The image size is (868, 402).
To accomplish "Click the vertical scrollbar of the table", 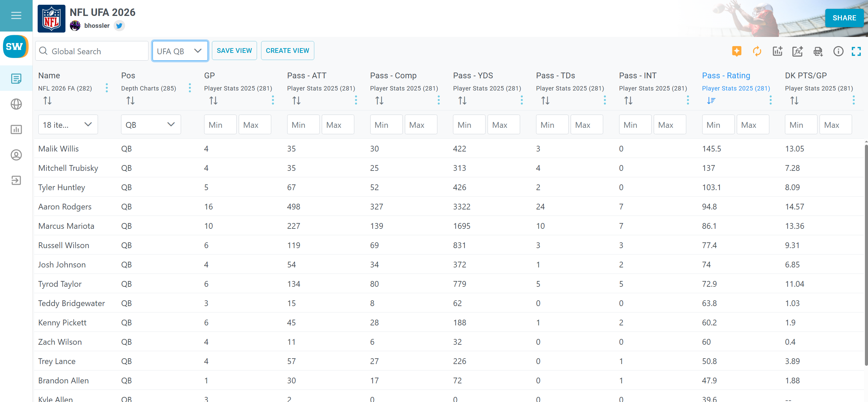I will pos(866,254).
